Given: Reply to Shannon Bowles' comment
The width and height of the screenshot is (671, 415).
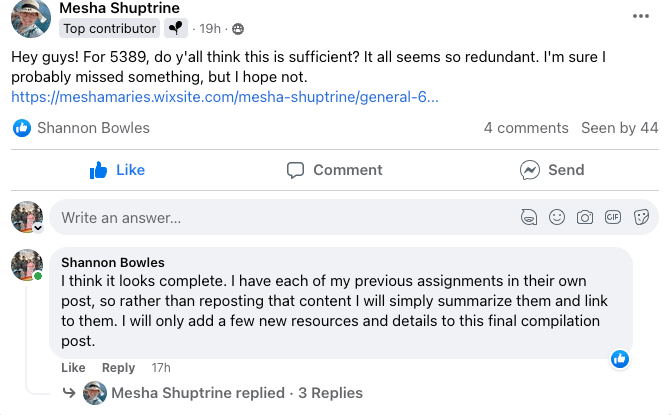Looking at the screenshot, I should 118,368.
